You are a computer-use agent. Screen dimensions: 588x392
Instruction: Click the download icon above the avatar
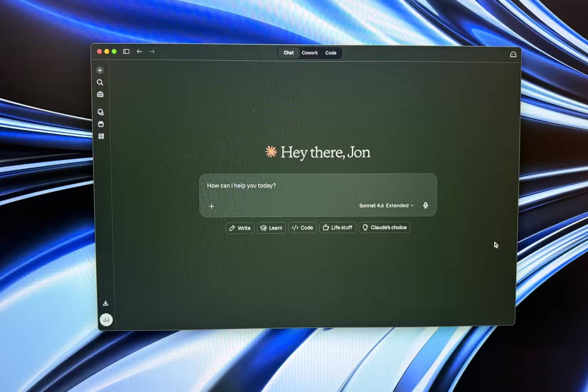(x=105, y=302)
